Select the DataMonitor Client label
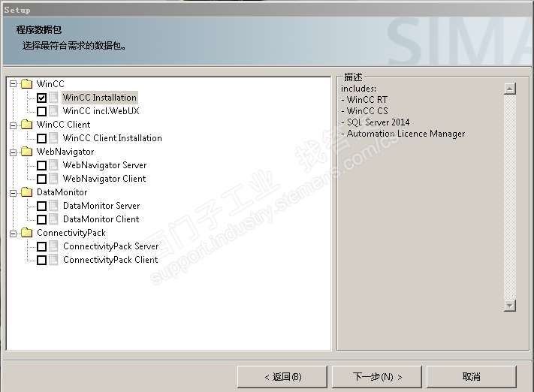The width and height of the screenshot is (534, 392). point(101,219)
